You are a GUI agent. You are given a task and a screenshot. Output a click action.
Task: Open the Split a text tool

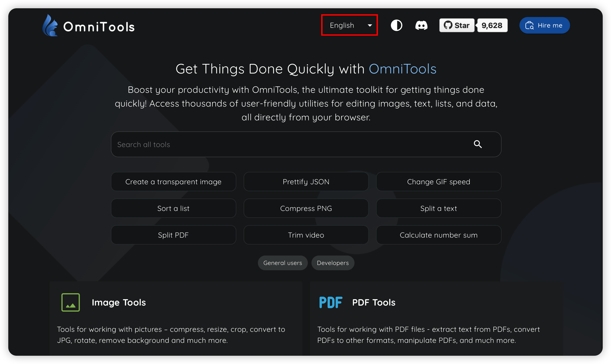(438, 208)
